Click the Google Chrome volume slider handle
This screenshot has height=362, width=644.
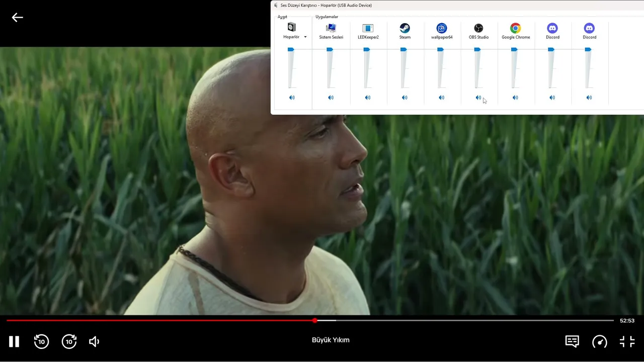click(514, 49)
